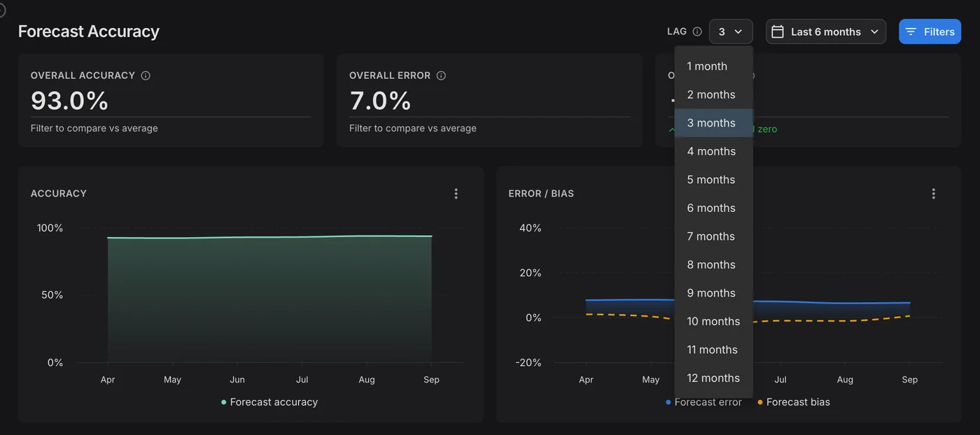Choose 11 months from lag list
The width and height of the screenshot is (980, 435).
pos(713,350)
